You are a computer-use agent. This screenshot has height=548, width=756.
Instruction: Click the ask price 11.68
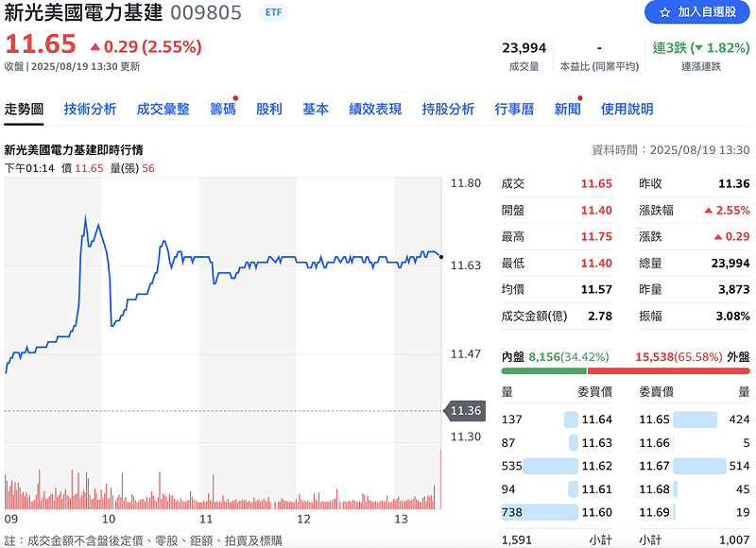(x=654, y=489)
